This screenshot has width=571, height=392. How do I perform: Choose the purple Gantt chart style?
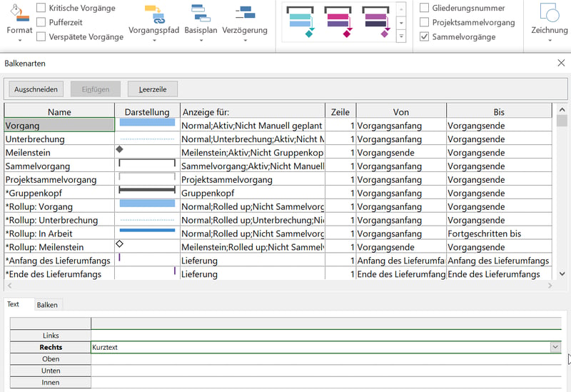point(375,22)
